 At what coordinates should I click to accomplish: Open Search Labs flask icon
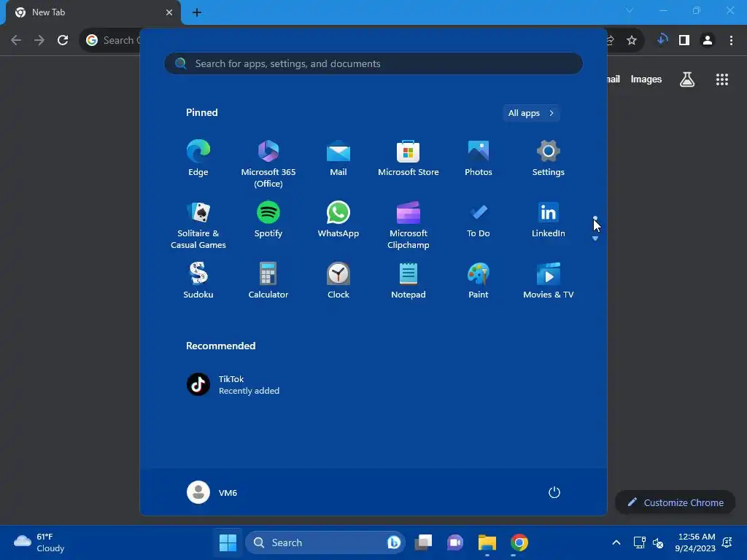[x=687, y=79]
